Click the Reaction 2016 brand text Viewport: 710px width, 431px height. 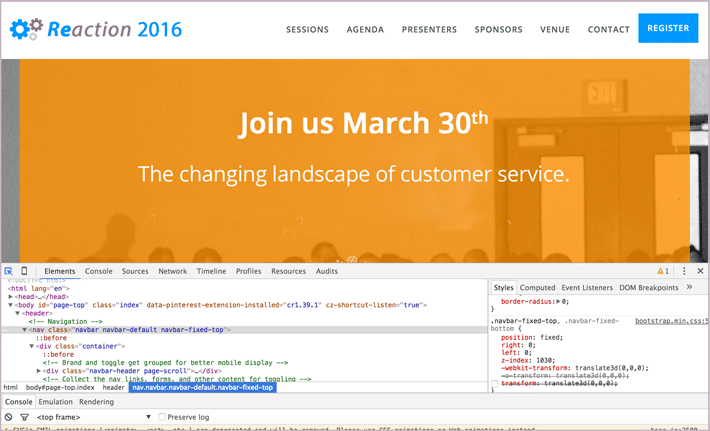tap(114, 29)
